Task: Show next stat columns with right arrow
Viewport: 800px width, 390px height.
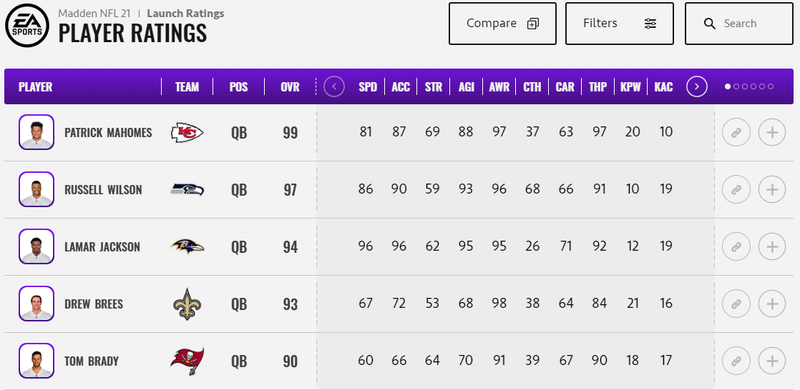Action: point(697,86)
